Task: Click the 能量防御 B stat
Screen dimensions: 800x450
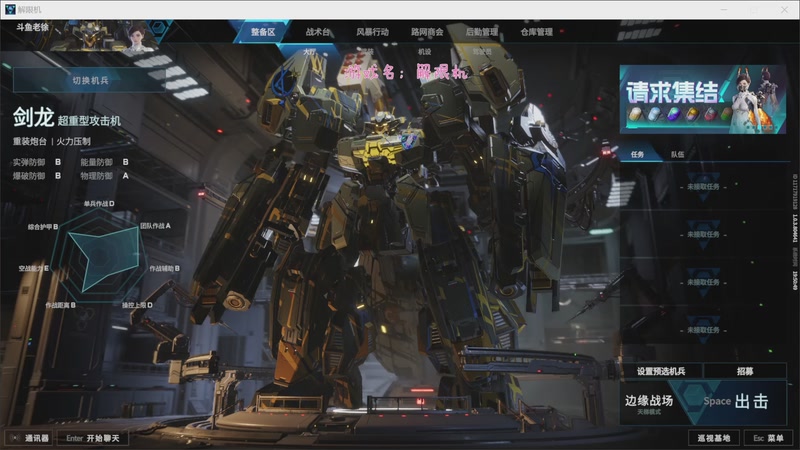Action: pyautogui.click(x=104, y=162)
